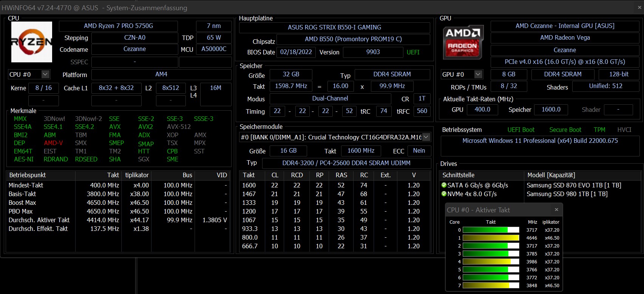Select the Samsung SSD 870 EVO 1TB drive row
Screen dimensions: 644x294
[x=541, y=185]
